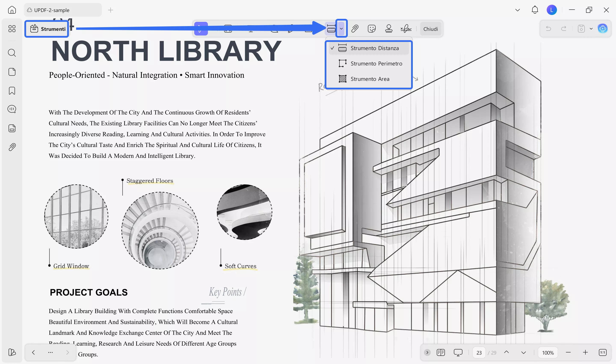
Task: Click the attachment paperclip toolbar icon
Action: 355,29
